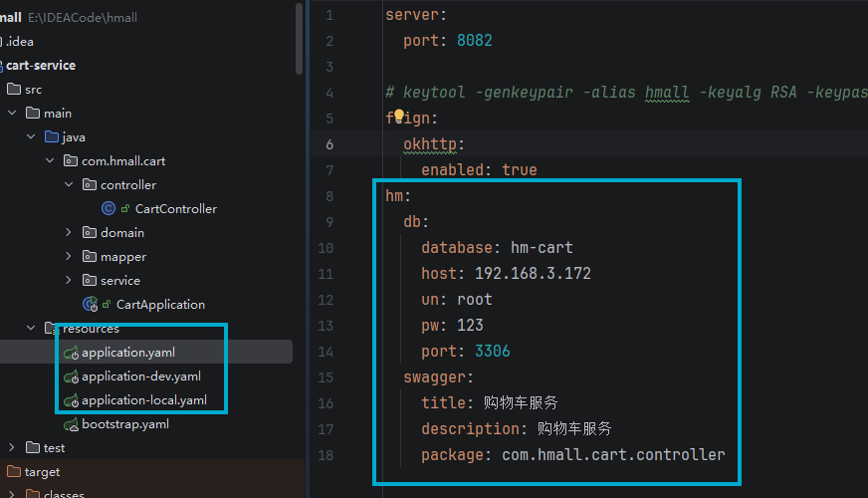The height and width of the screenshot is (498, 868).
Task: Click the application-local.yaml Spring config icon
Action: (71, 400)
